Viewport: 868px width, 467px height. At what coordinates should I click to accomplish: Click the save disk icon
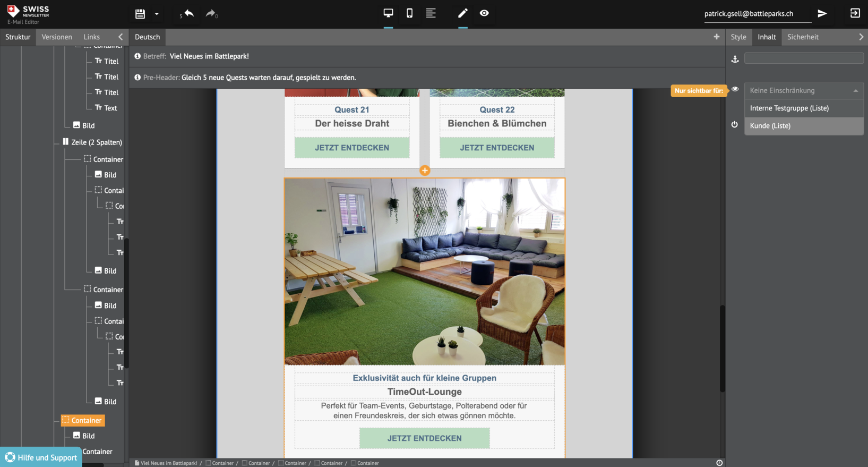pyautogui.click(x=140, y=14)
